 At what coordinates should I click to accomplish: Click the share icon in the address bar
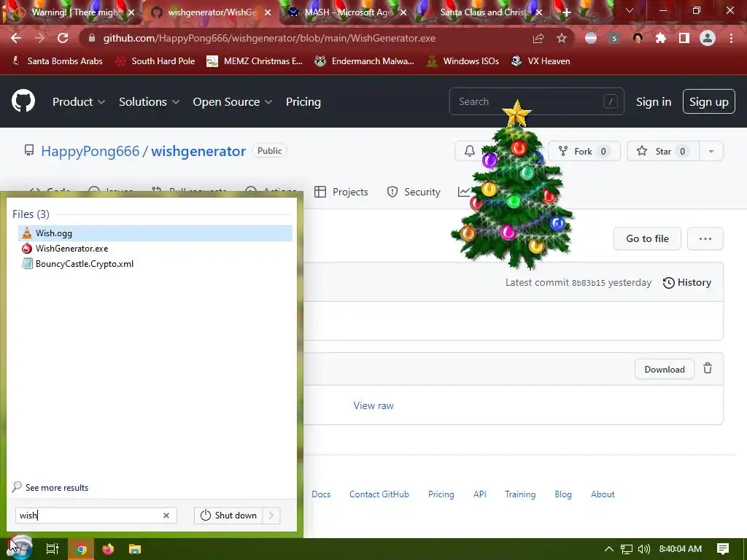pyautogui.click(x=538, y=39)
